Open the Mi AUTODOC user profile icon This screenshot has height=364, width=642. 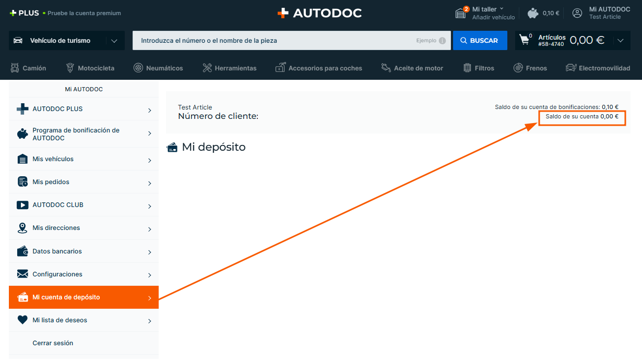point(577,13)
